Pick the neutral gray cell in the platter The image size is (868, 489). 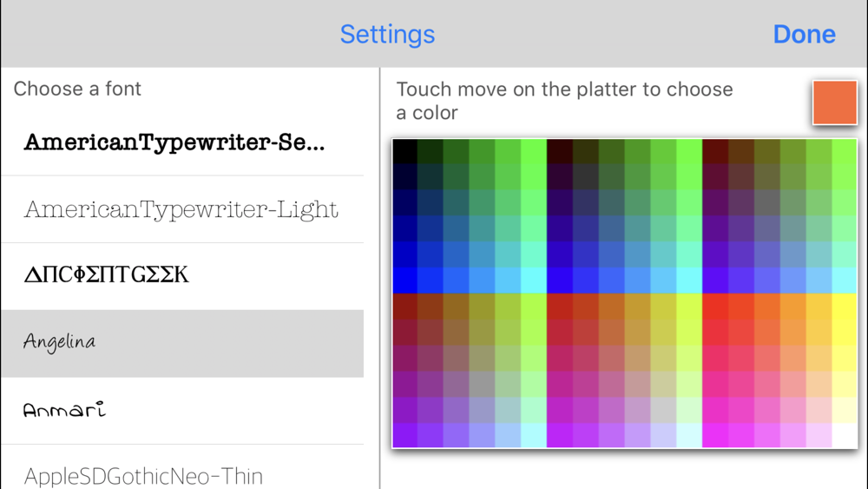coord(482,384)
